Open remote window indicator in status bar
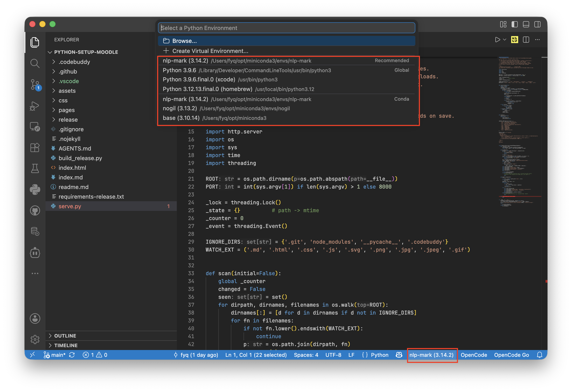Screen dimensions: 572x392 [32, 355]
